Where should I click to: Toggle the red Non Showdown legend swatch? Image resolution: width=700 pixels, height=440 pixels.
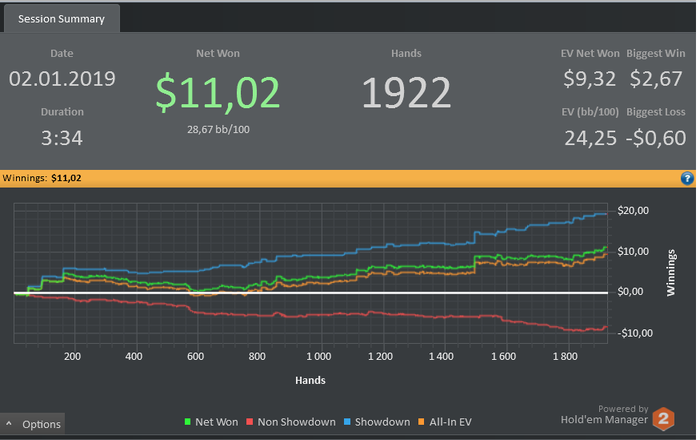point(250,422)
